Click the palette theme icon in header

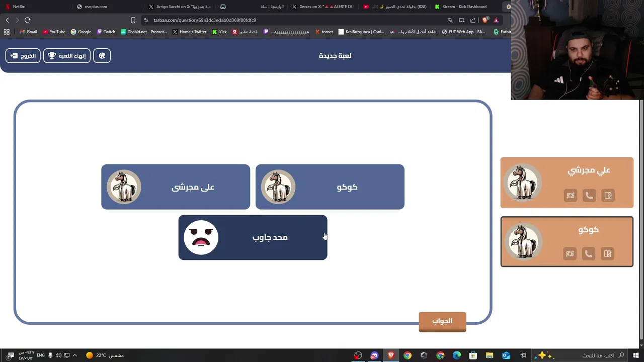click(x=102, y=56)
